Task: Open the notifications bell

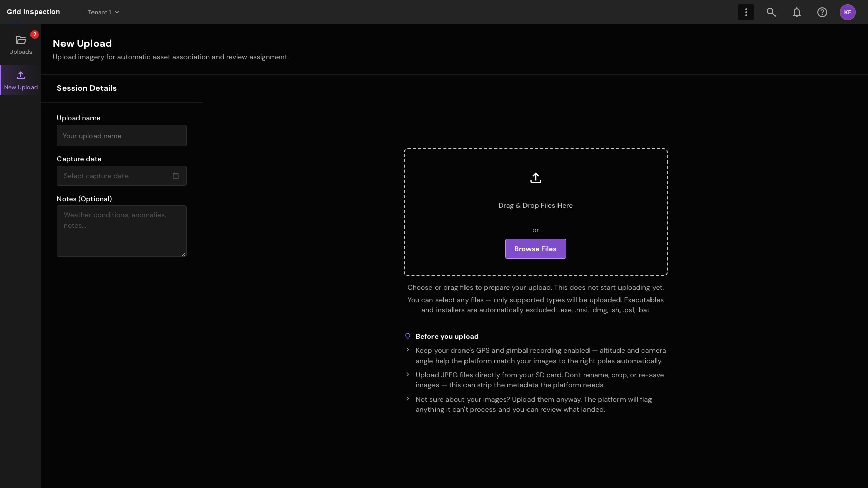Action: point(796,12)
